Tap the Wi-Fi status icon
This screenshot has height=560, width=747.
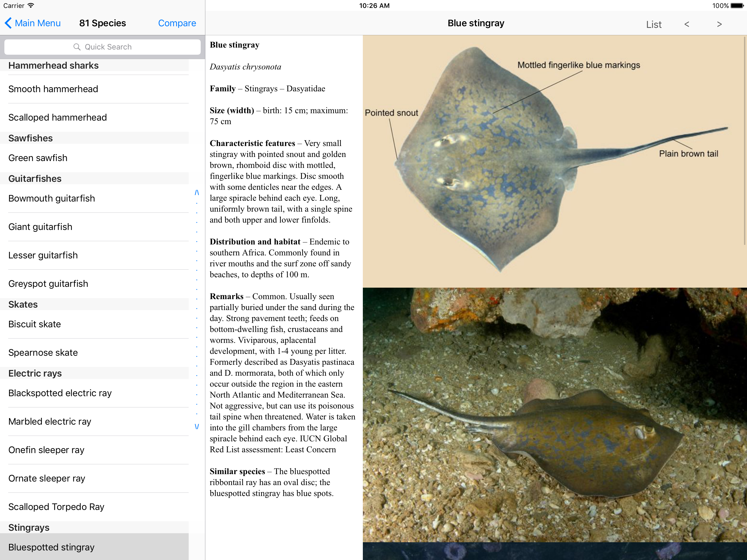pos(31,5)
